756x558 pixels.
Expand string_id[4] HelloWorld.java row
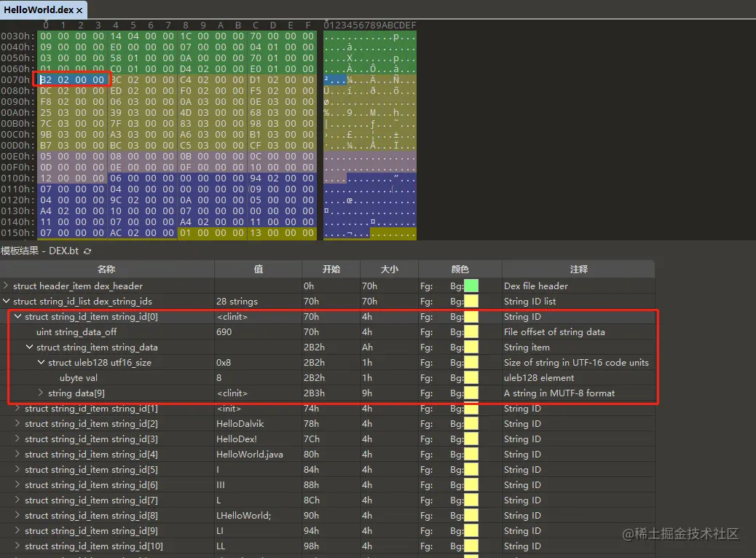17,454
